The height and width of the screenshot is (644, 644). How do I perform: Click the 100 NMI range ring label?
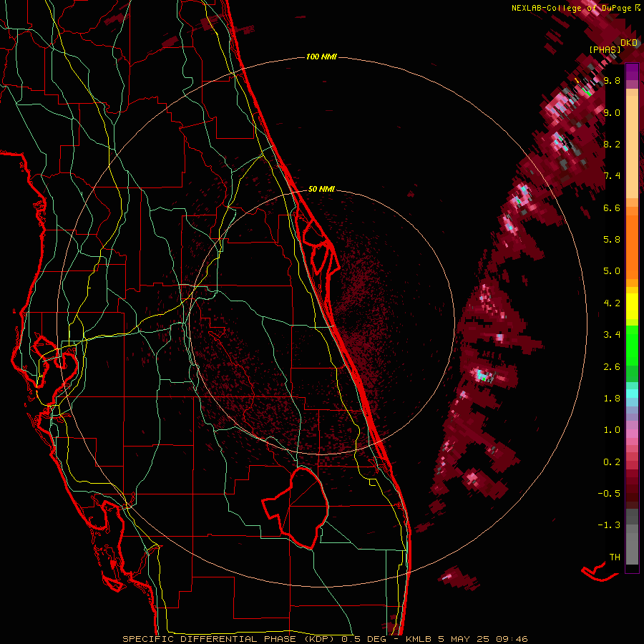[321, 57]
